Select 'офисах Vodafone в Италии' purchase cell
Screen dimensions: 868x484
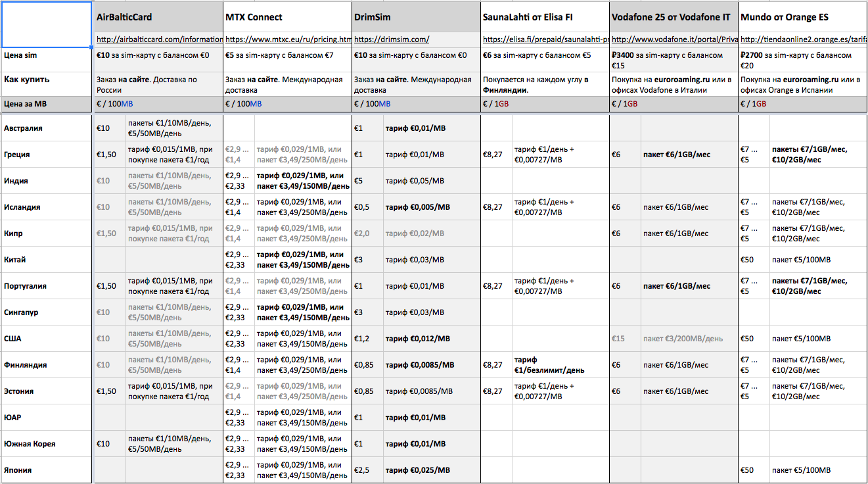click(x=675, y=84)
